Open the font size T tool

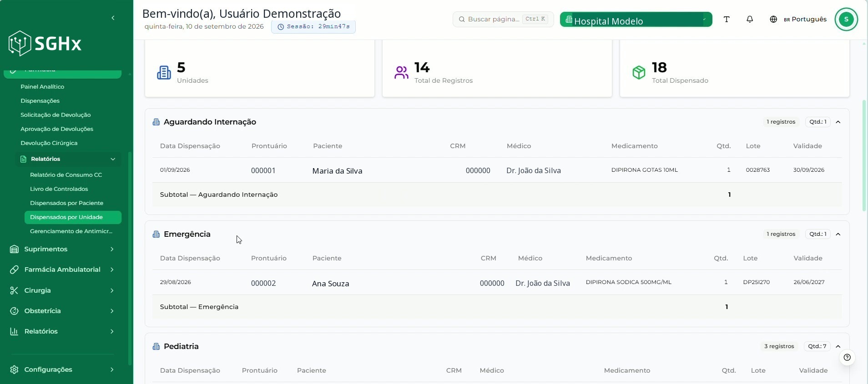coord(727,19)
